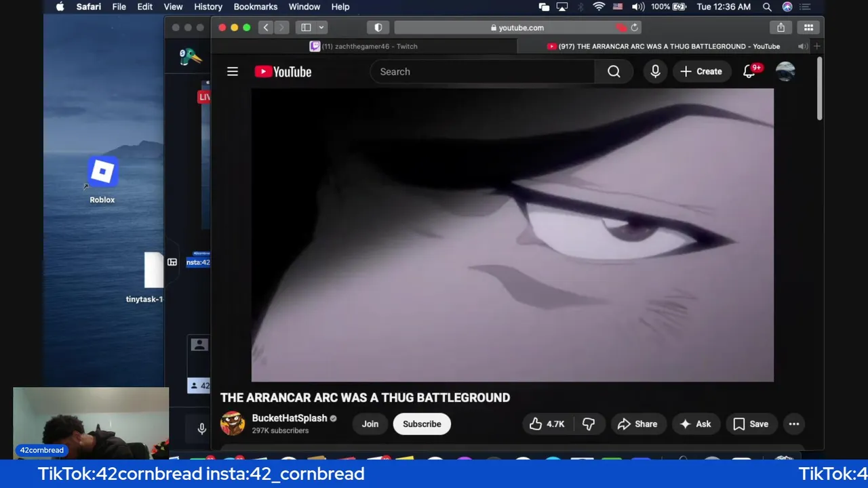The image size is (868, 488).
Task: Go to YouTube home via logo
Action: pyautogui.click(x=283, y=71)
